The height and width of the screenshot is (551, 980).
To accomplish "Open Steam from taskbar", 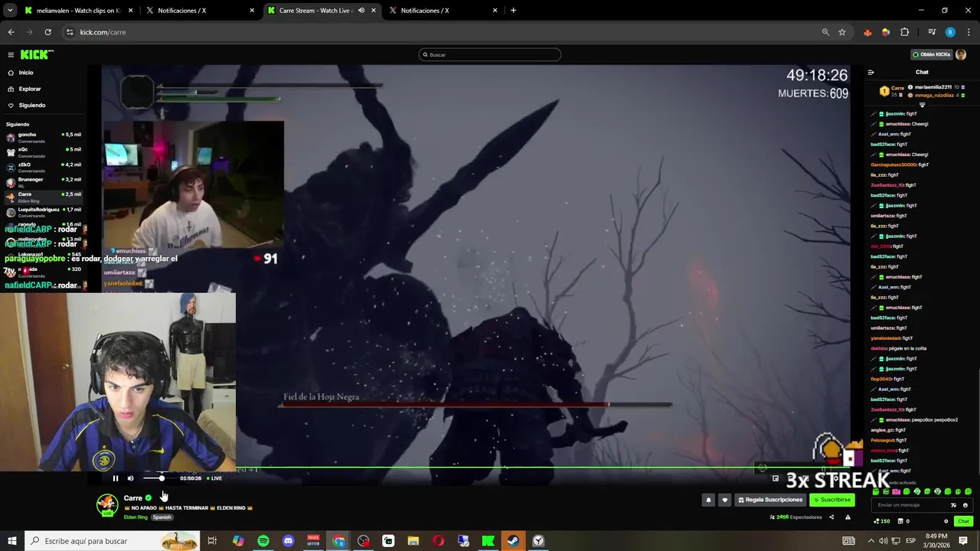I will coord(513,541).
